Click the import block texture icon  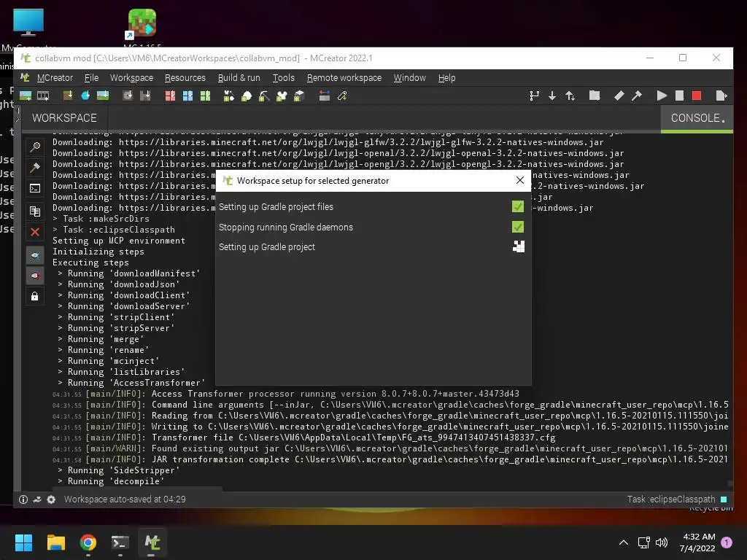(x=68, y=96)
